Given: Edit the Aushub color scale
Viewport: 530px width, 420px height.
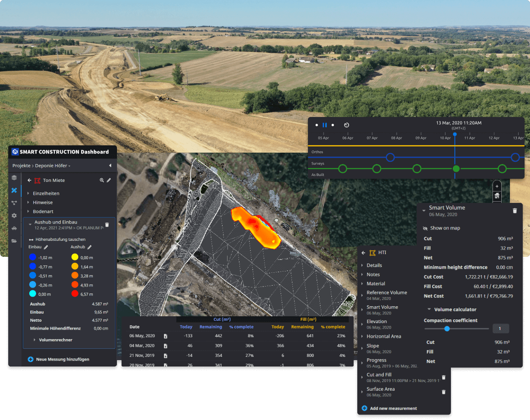Looking at the screenshot, I should tap(90, 247).
